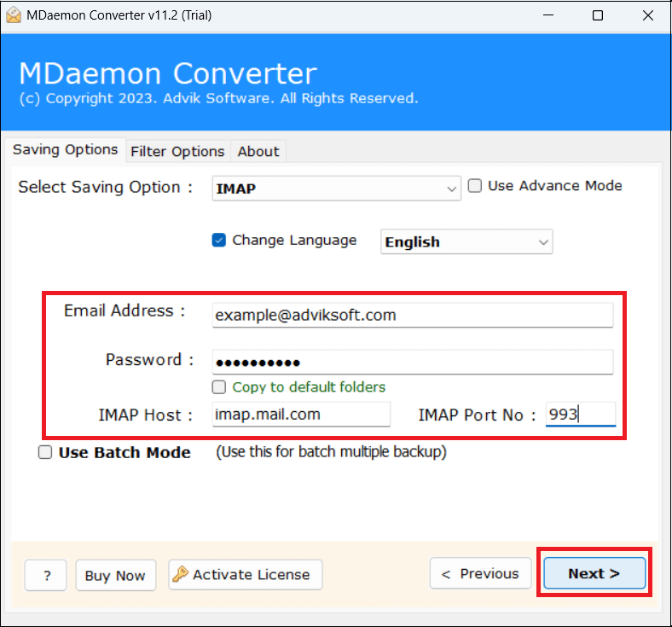
Task: Click the MDaemon Converter envelope app icon
Action: point(14,15)
